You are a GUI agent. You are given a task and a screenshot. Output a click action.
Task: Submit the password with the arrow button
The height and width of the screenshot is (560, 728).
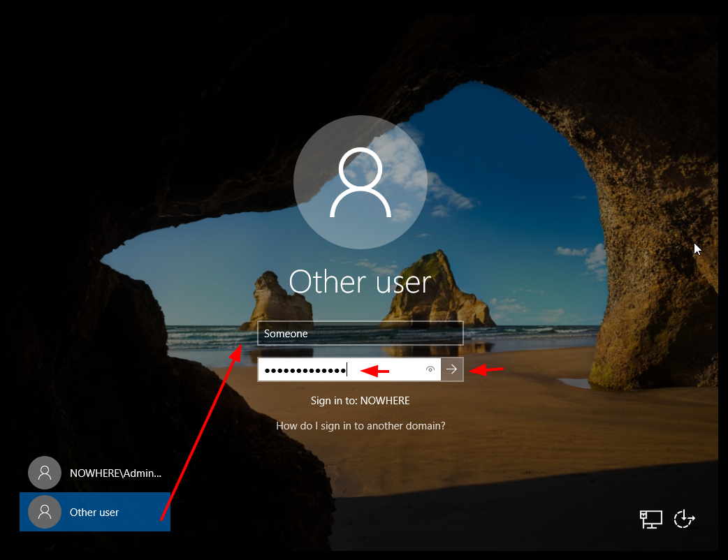click(x=452, y=369)
